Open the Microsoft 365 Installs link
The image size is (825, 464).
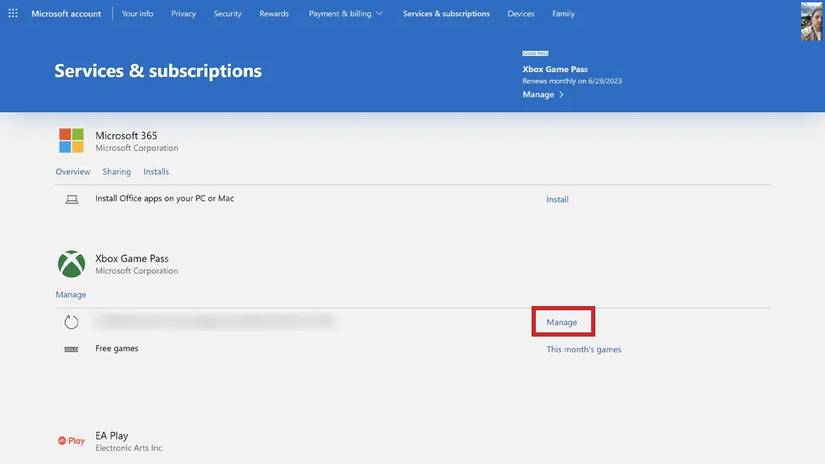[x=156, y=172]
